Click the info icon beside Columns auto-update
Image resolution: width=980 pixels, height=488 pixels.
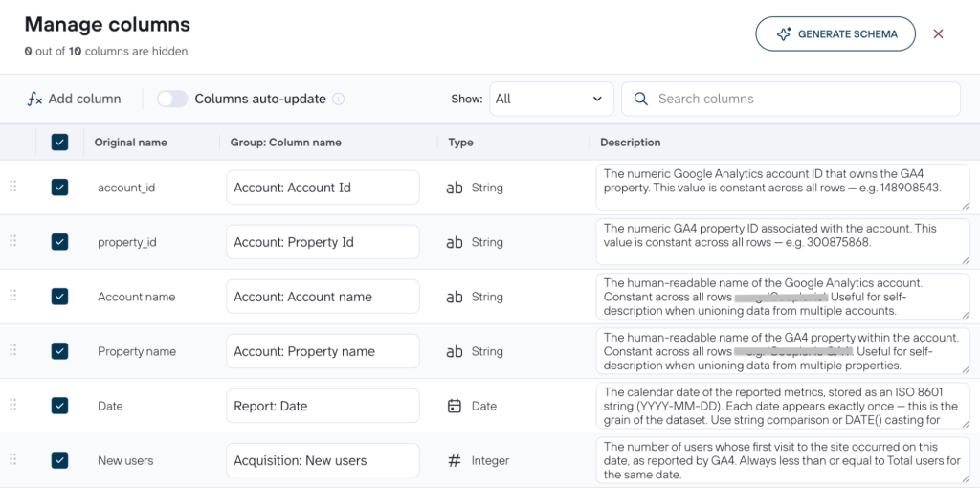(x=338, y=99)
